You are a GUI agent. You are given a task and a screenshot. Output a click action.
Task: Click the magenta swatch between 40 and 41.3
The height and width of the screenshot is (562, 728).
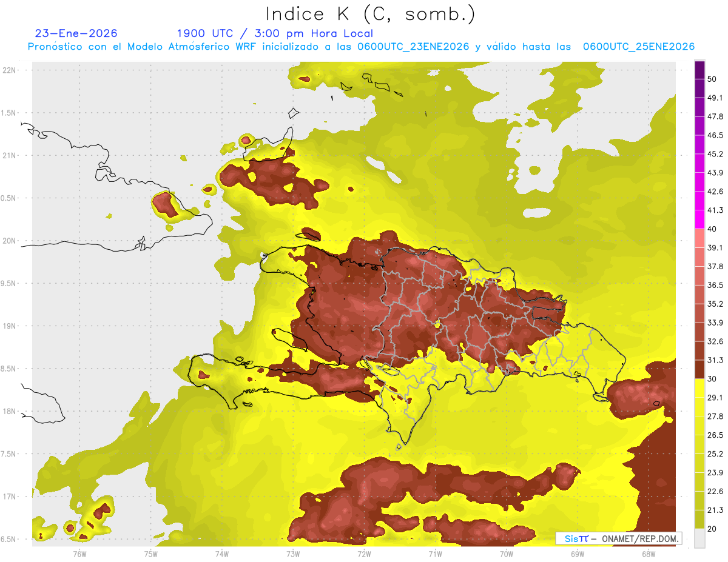[699, 219]
